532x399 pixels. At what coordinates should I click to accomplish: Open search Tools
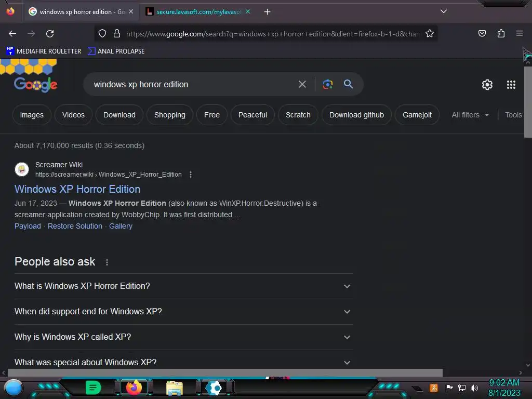[x=513, y=115]
